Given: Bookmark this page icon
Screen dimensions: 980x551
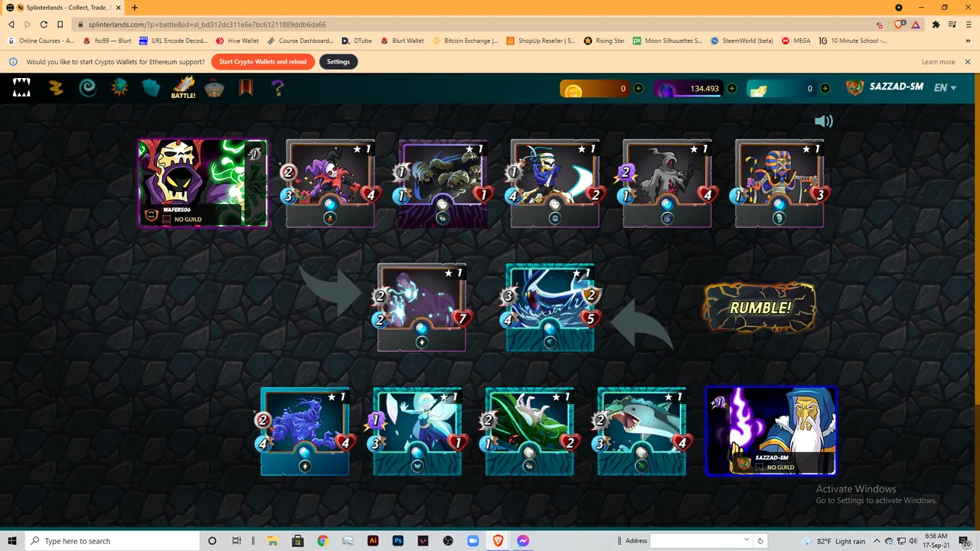Looking at the screenshot, I should tap(60, 24).
